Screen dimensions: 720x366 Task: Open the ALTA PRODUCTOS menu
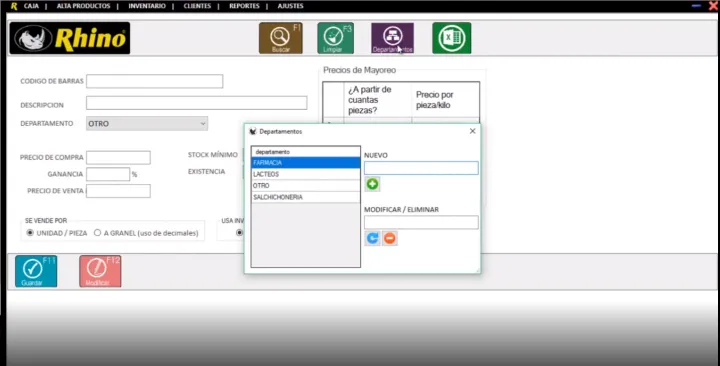(x=84, y=6)
